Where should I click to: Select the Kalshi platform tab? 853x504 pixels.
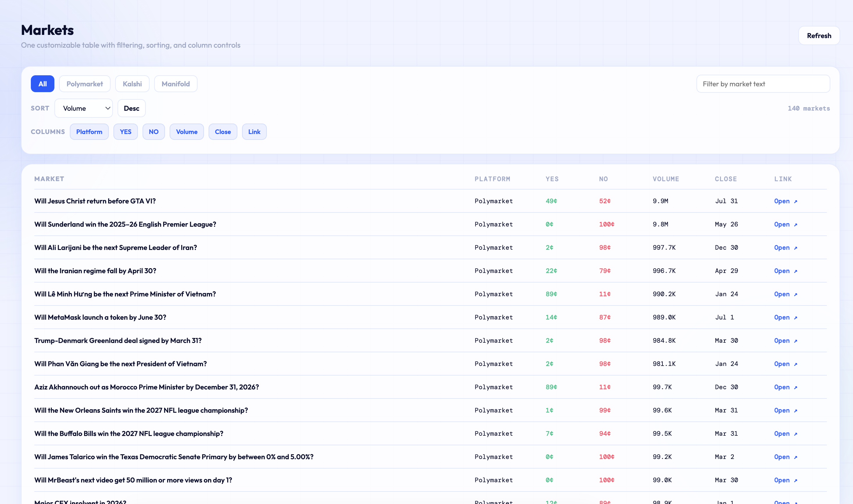pyautogui.click(x=132, y=84)
